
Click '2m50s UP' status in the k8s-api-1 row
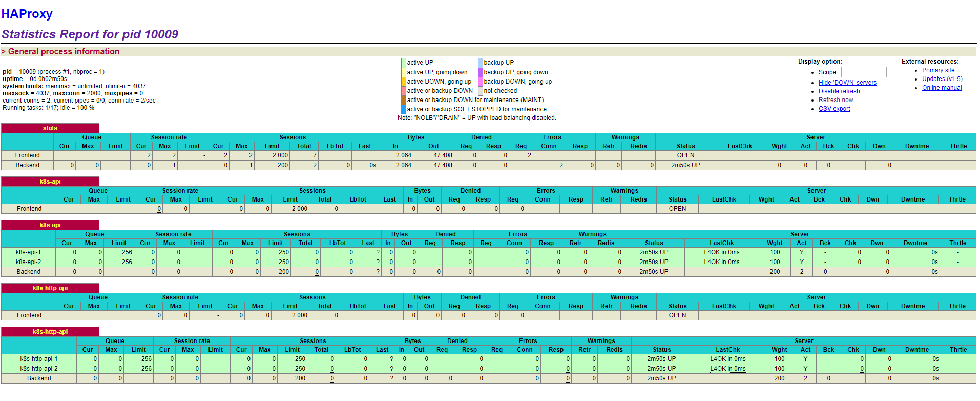tap(654, 252)
